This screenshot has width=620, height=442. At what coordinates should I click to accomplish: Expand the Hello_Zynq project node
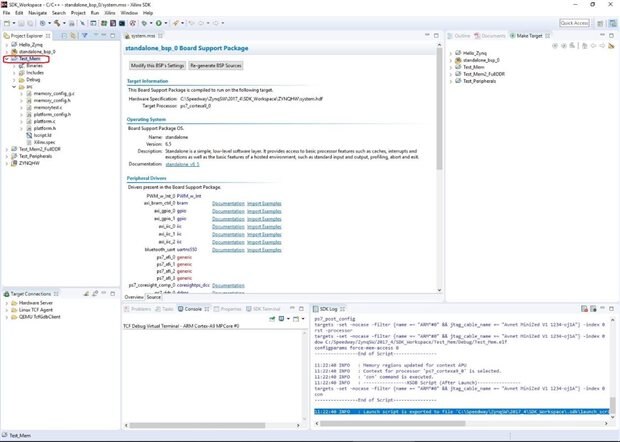pyautogui.click(x=5, y=44)
